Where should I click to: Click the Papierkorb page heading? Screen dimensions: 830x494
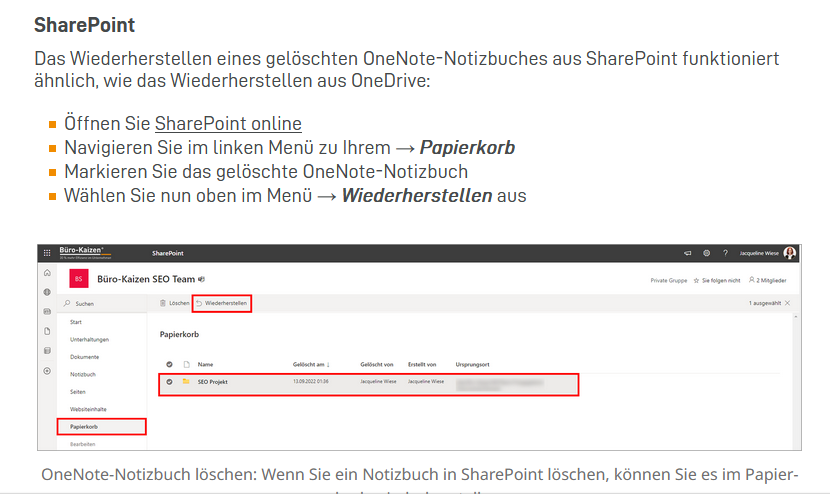[179, 334]
